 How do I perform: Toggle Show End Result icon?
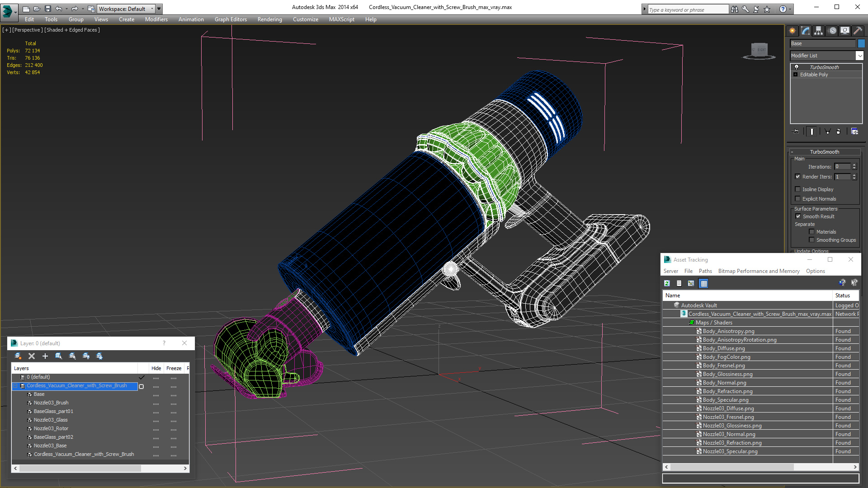[x=812, y=131]
